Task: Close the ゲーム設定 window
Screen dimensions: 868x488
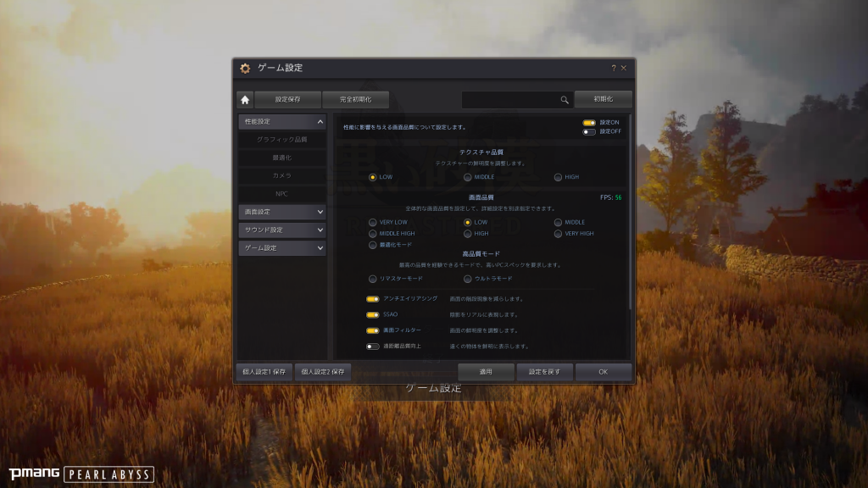Action: coord(624,68)
